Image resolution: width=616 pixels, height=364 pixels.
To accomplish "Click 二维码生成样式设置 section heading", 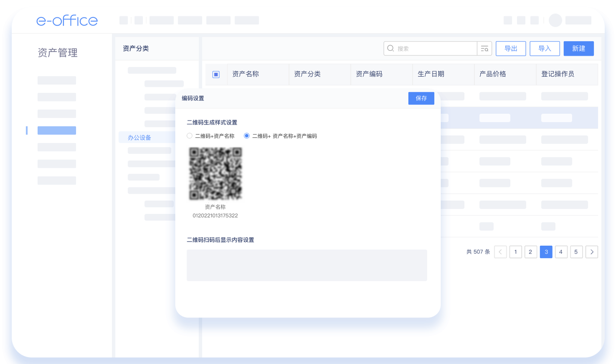I will point(212,122).
